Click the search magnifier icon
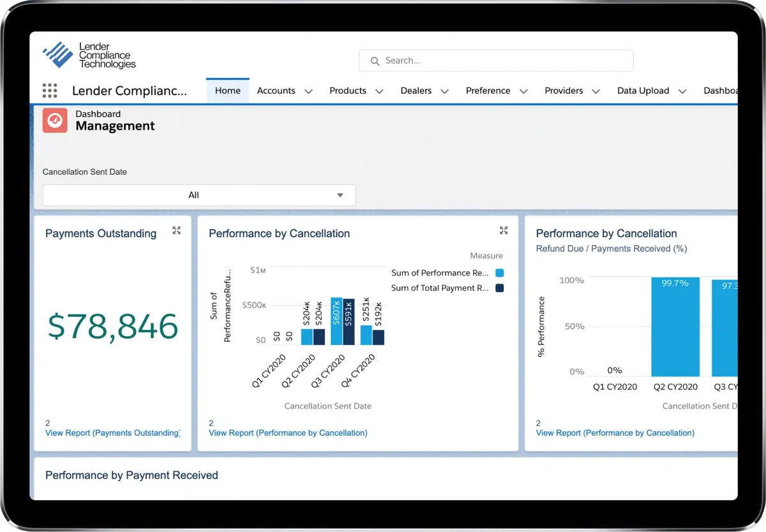The height and width of the screenshot is (532, 766). (x=375, y=61)
